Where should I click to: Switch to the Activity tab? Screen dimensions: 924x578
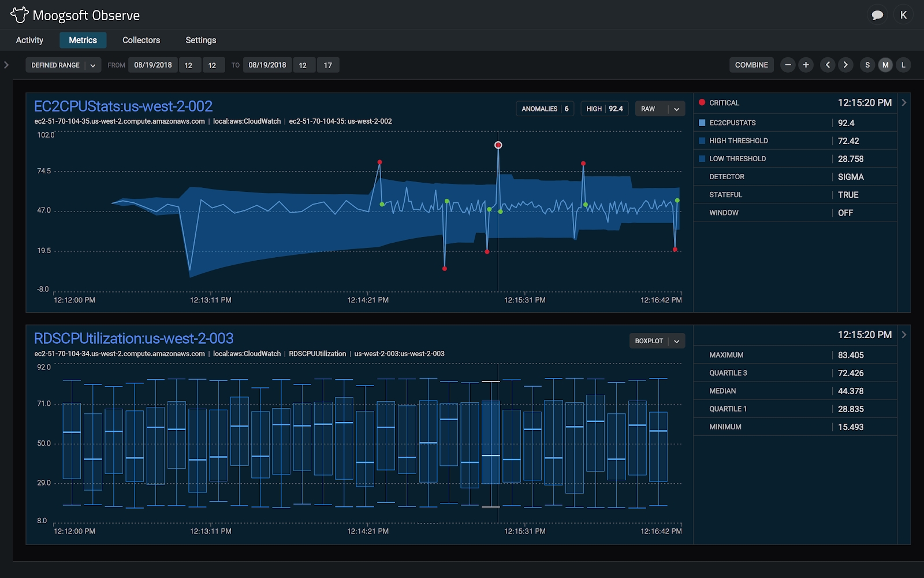(x=29, y=40)
